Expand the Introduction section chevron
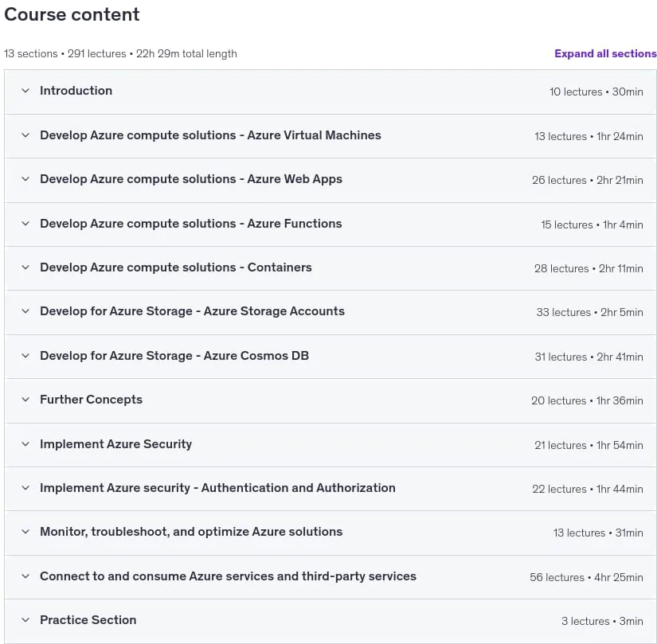This screenshot has height=644, width=657. coord(25,91)
